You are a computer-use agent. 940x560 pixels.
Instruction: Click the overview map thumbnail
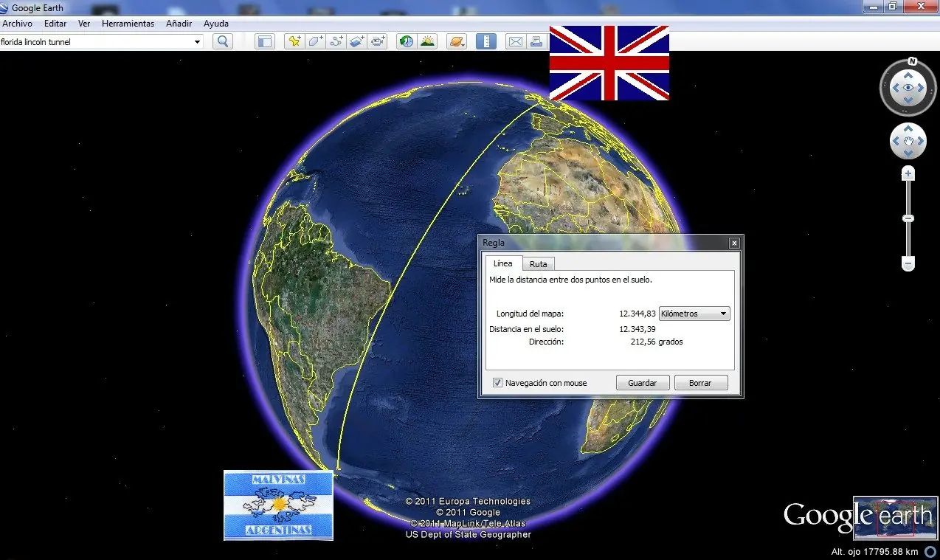coord(896,518)
